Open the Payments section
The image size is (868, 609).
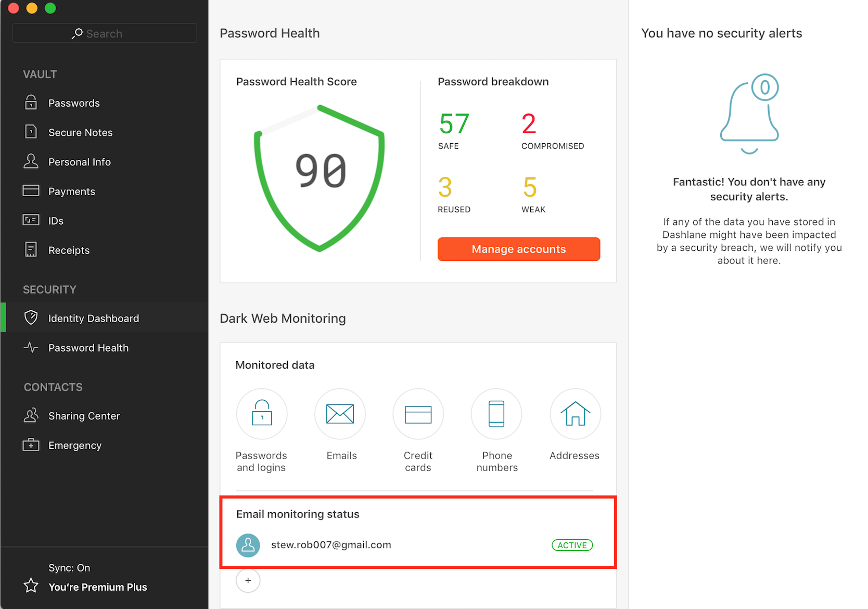tap(72, 192)
